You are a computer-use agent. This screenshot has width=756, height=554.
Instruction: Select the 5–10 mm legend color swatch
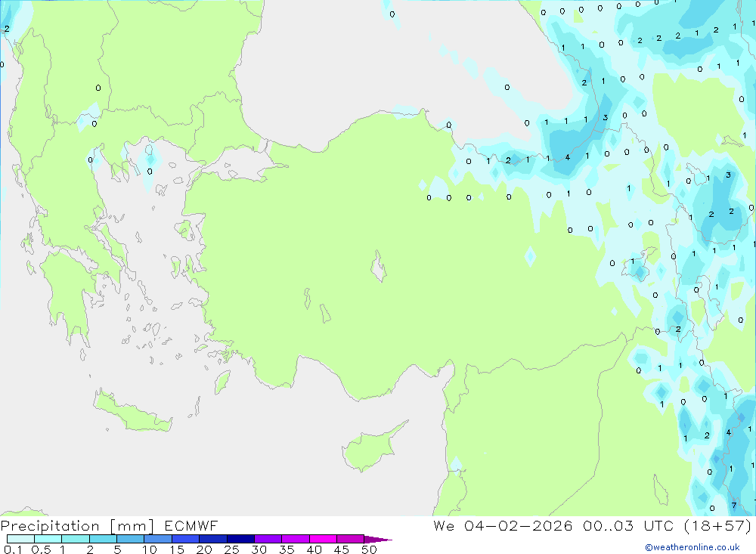point(130,539)
